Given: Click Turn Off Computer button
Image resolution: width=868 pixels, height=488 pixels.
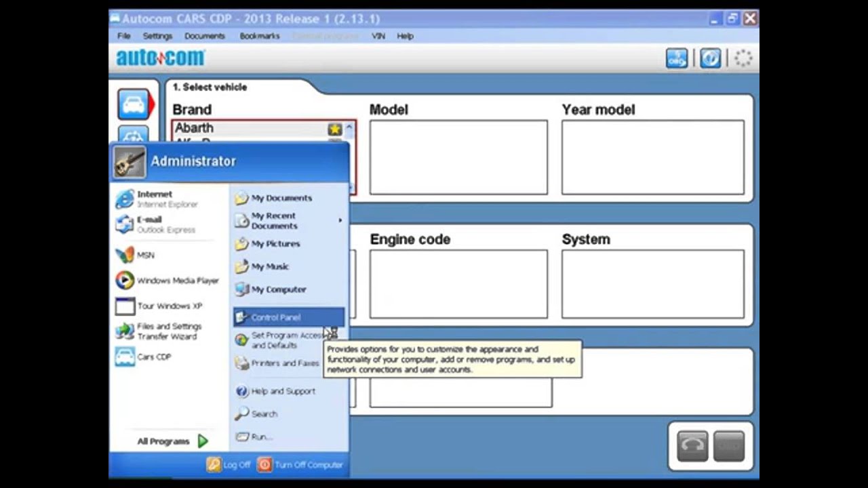Looking at the screenshot, I should click(300, 465).
